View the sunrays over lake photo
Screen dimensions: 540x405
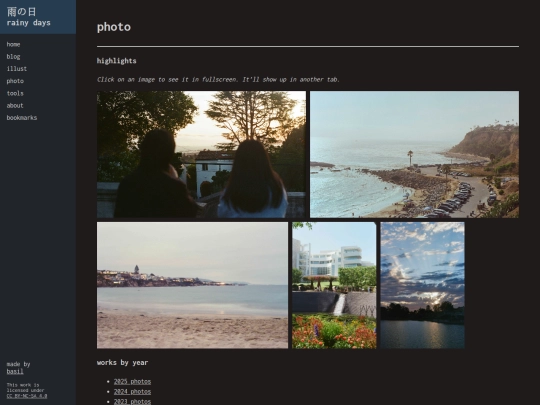(422, 285)
